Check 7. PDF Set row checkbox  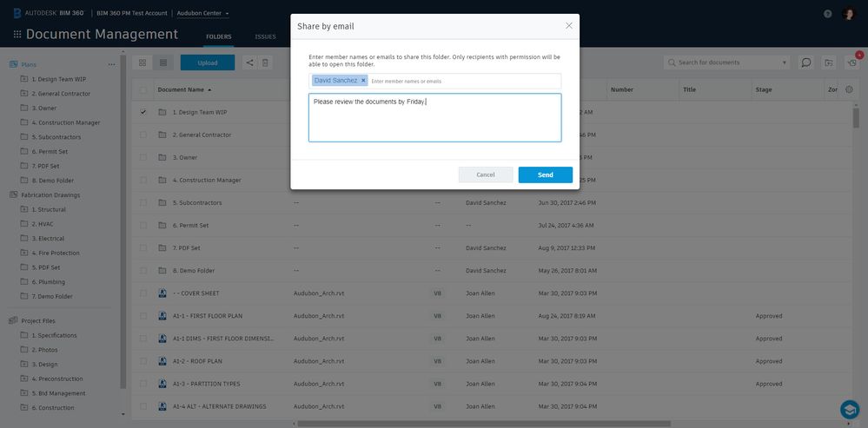pos(143,247)
